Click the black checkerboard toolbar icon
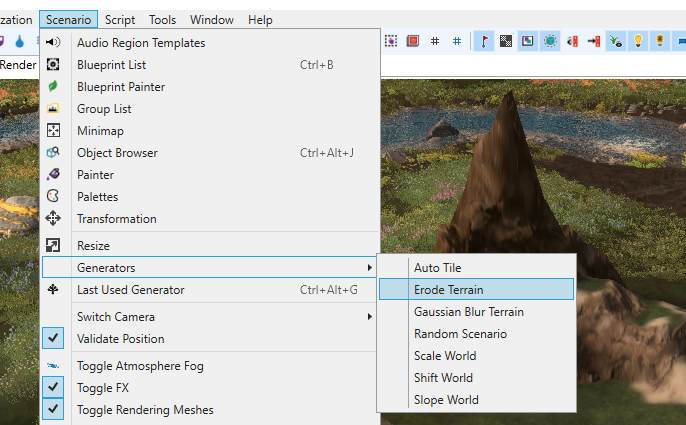This screenshot has height=425, width=686. point(506,41)
